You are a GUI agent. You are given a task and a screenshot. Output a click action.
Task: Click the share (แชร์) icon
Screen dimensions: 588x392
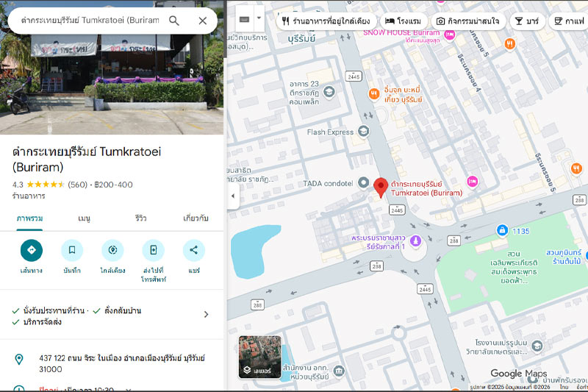[x=193, y=251]
